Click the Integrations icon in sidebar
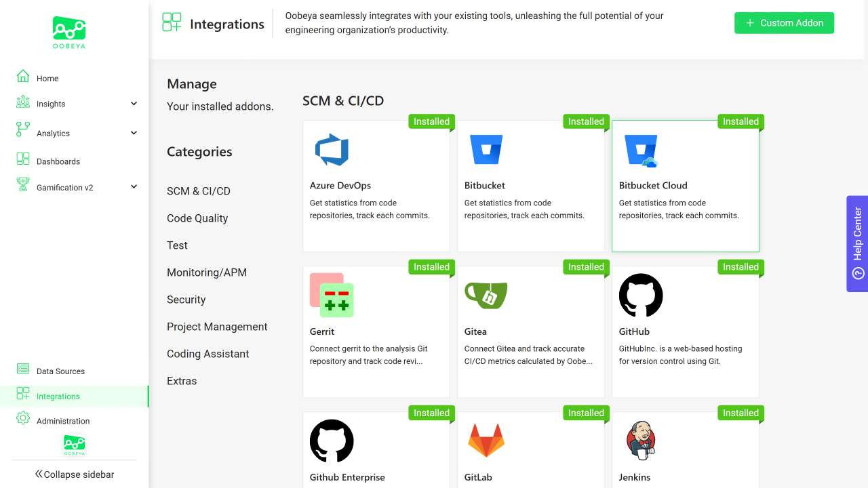This screenshot has height=488, width=868. [23, 394]
